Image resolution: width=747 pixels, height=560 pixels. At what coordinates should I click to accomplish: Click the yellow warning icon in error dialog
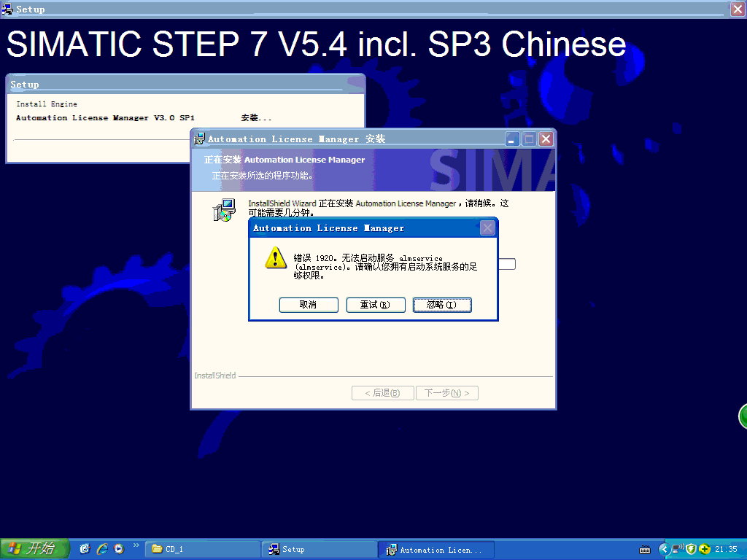pos(275,257)
